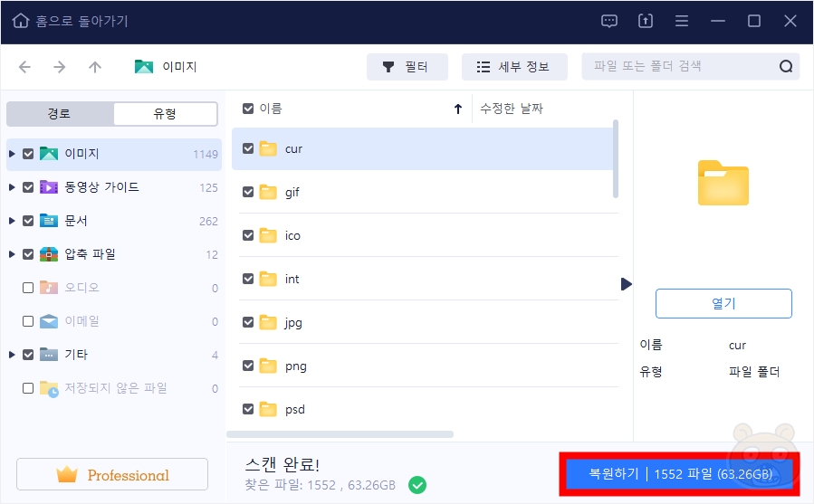Select the 이미지 breadcrumb label
814x504 pixels.
pyautogui.click(x=179, y=67)
